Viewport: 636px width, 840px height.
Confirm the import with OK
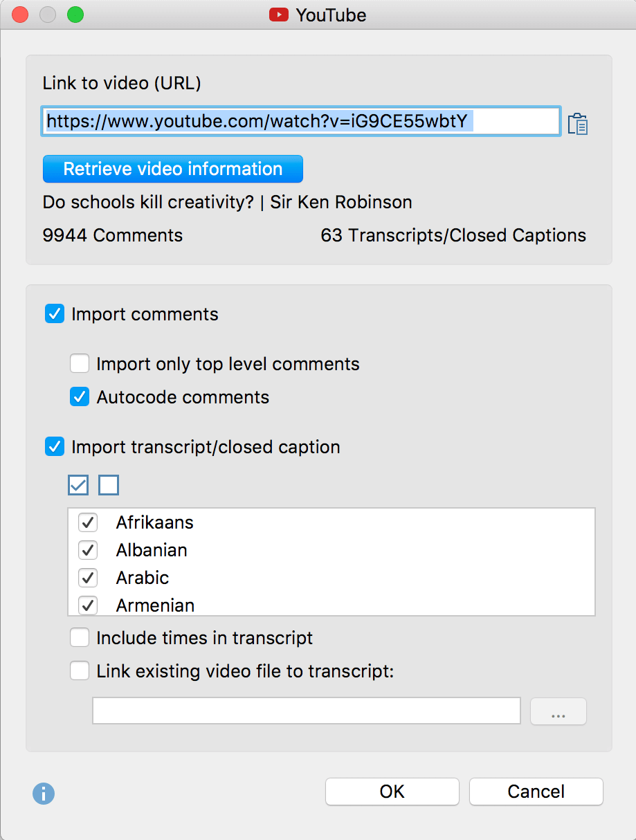pyautogui.click(x=392, y=792)
